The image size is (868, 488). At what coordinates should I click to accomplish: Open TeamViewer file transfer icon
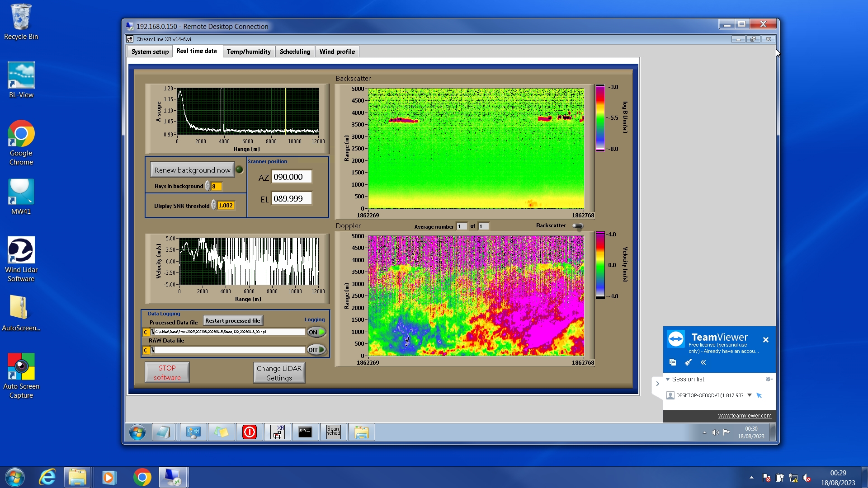(673, 362)
